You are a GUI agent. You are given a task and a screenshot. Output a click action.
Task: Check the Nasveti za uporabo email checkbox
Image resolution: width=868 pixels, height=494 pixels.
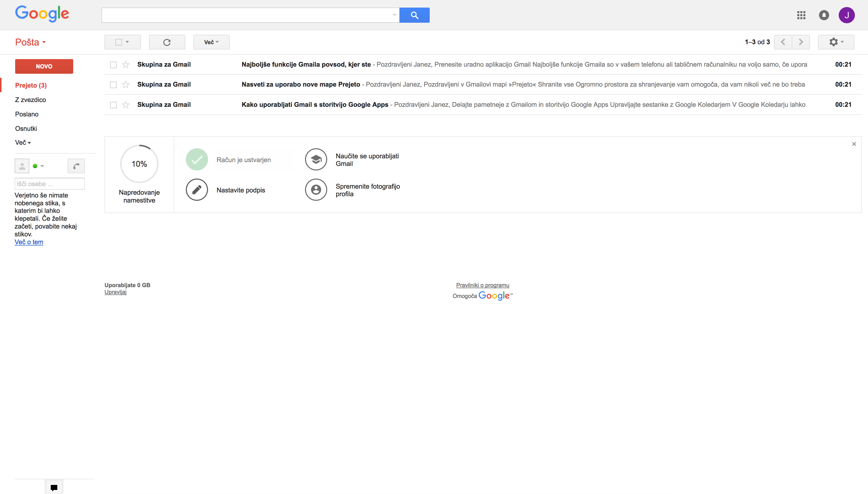pyautogui.click(x=113, y=85)
